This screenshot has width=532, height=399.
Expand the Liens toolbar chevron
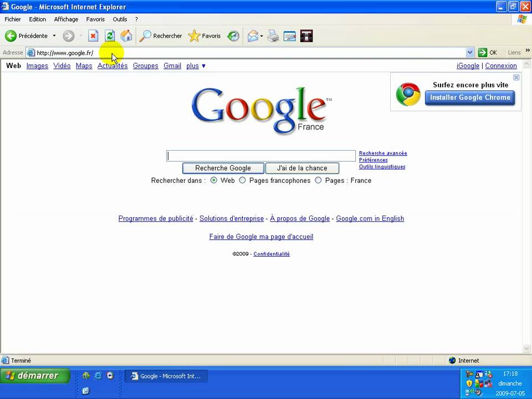527,50
